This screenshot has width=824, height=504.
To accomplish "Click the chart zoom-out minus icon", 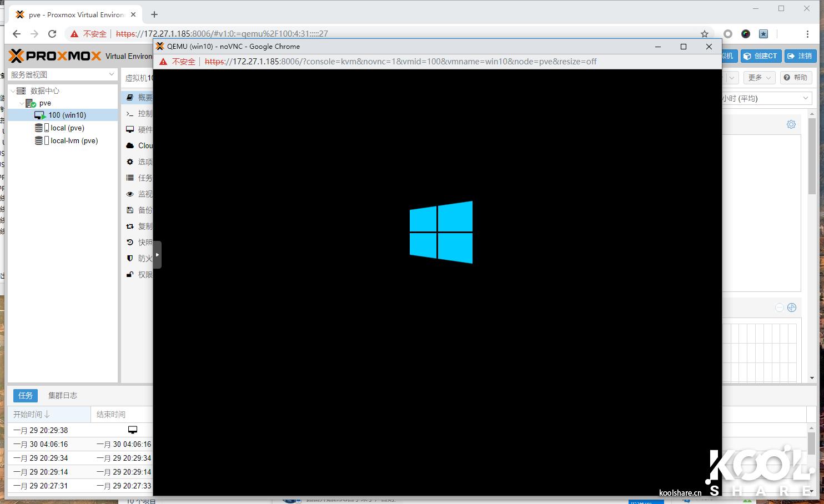I will click(x=780, y=308).
